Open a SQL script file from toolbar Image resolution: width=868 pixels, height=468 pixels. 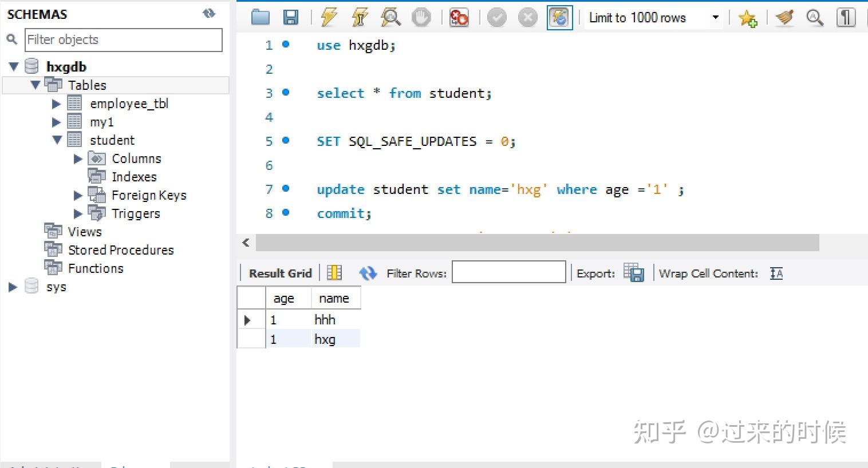click(261, 18)
